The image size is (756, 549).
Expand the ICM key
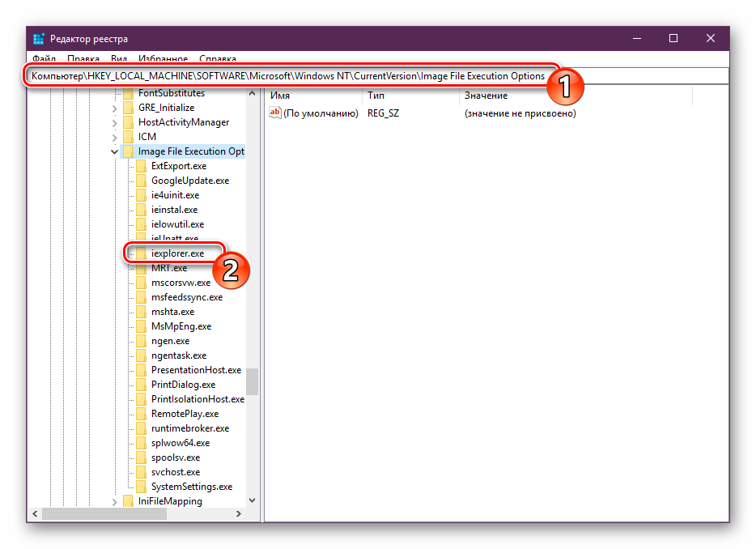click(114, 138)
